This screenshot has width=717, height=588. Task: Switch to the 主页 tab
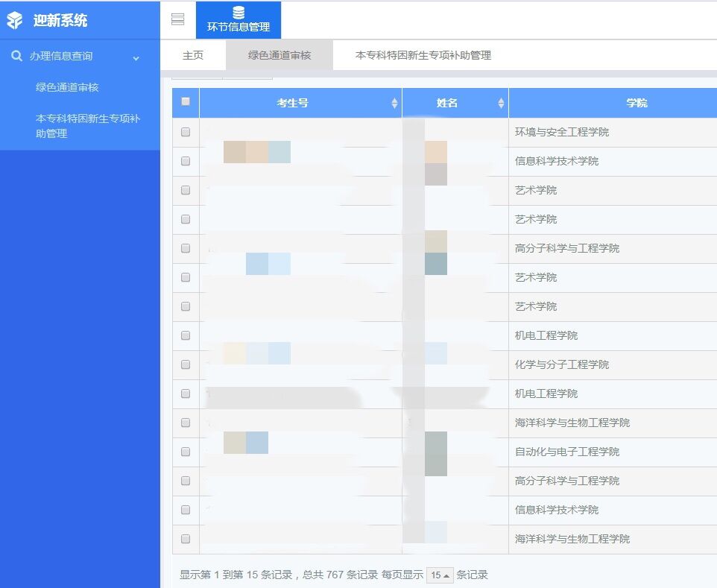[193, 55]
